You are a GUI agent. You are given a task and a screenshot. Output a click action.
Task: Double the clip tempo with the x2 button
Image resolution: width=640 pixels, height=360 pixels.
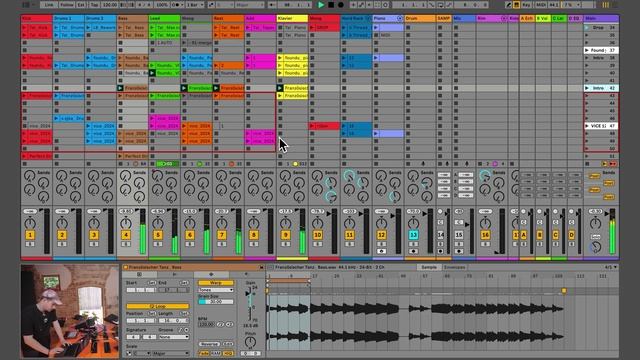pos(230,324)
